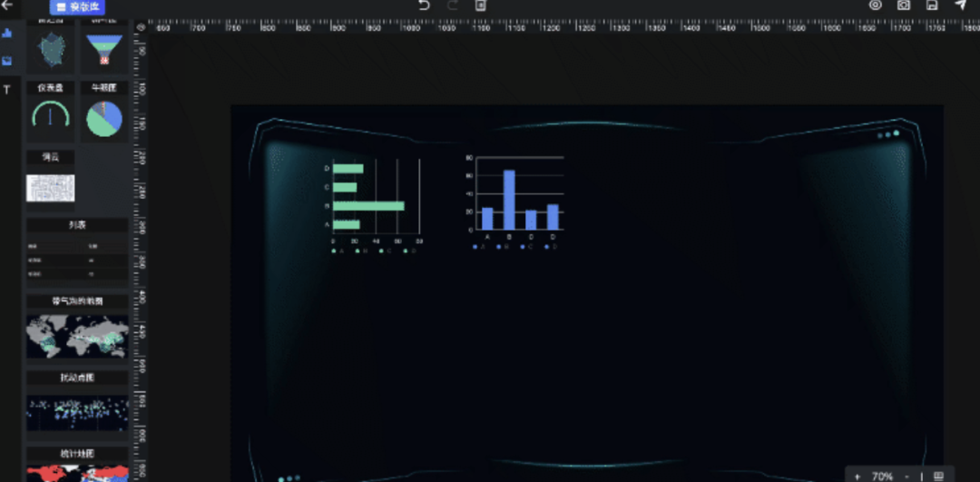
Task: Select the green horizontal bar chart on canvas
Action: (x=373, y=205)
